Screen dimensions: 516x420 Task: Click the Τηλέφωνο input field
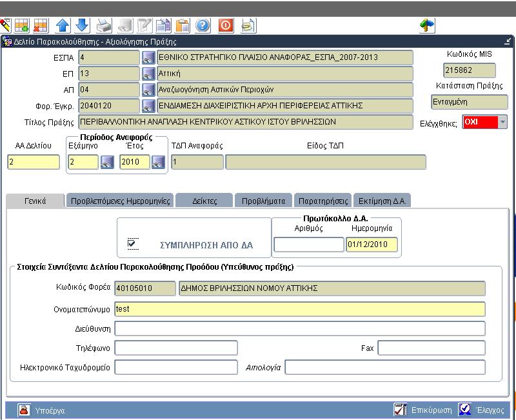176,348
